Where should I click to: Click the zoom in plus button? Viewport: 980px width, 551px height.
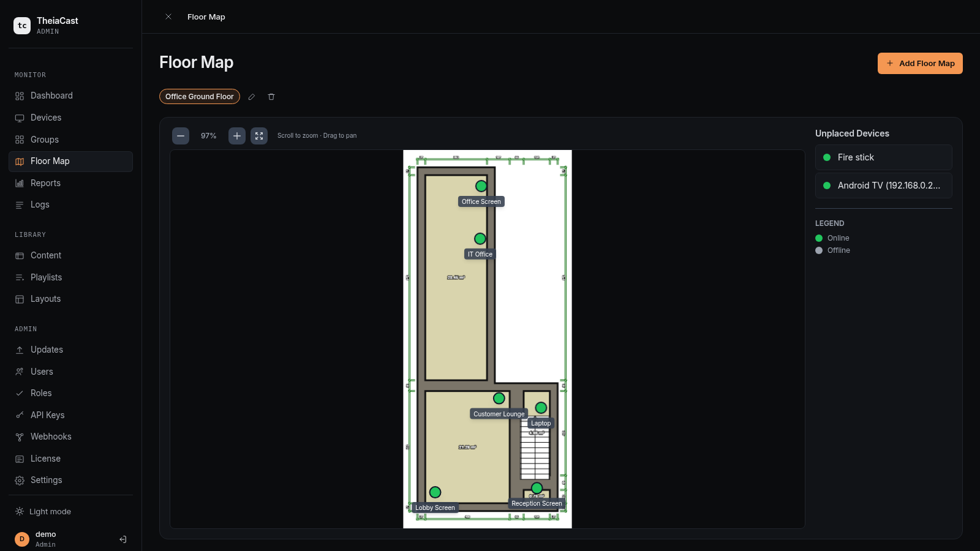tap(237, 136)
